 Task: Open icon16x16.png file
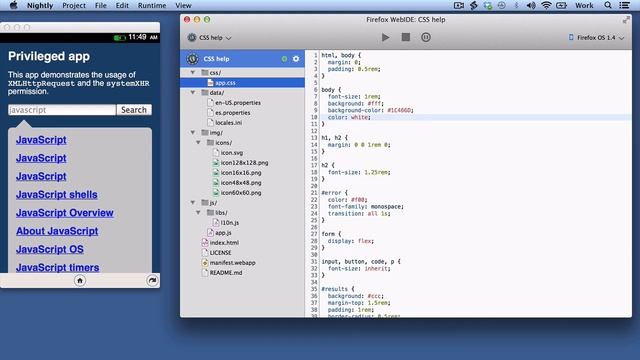241,173
